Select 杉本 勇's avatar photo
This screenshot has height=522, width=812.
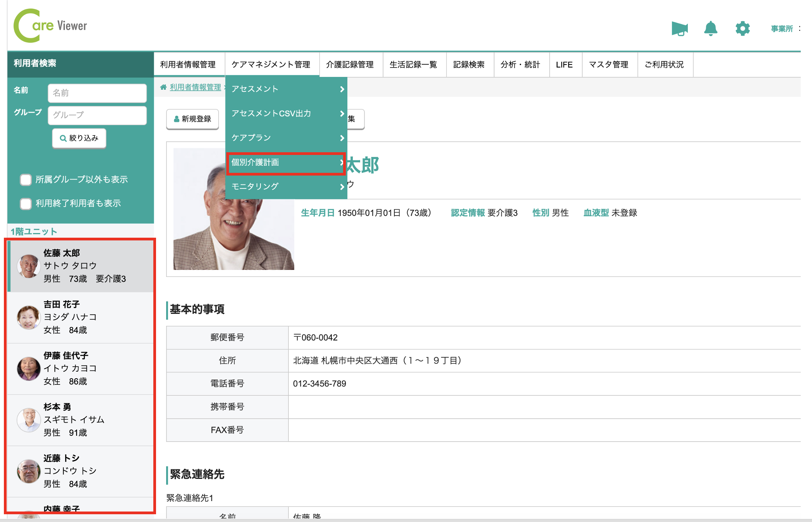[x=29, y=420]
